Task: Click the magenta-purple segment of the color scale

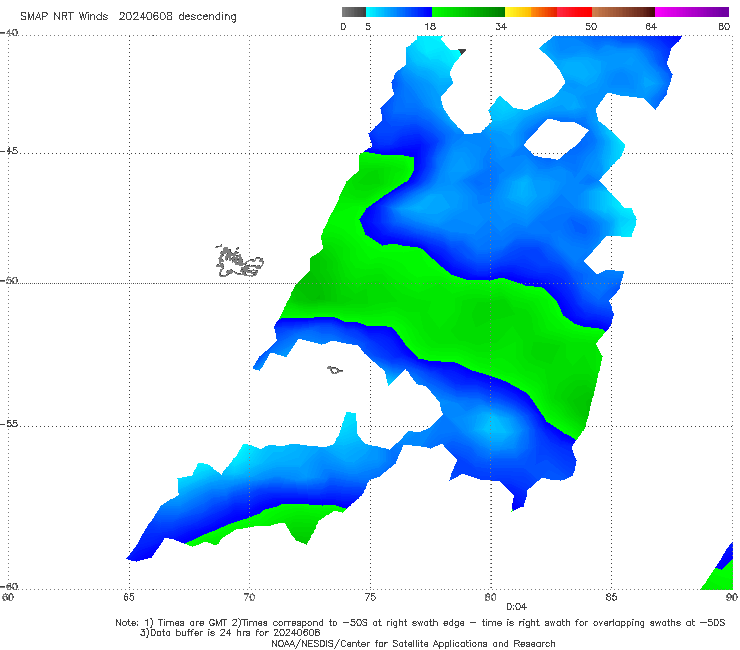Action: (x=692, y=12)
